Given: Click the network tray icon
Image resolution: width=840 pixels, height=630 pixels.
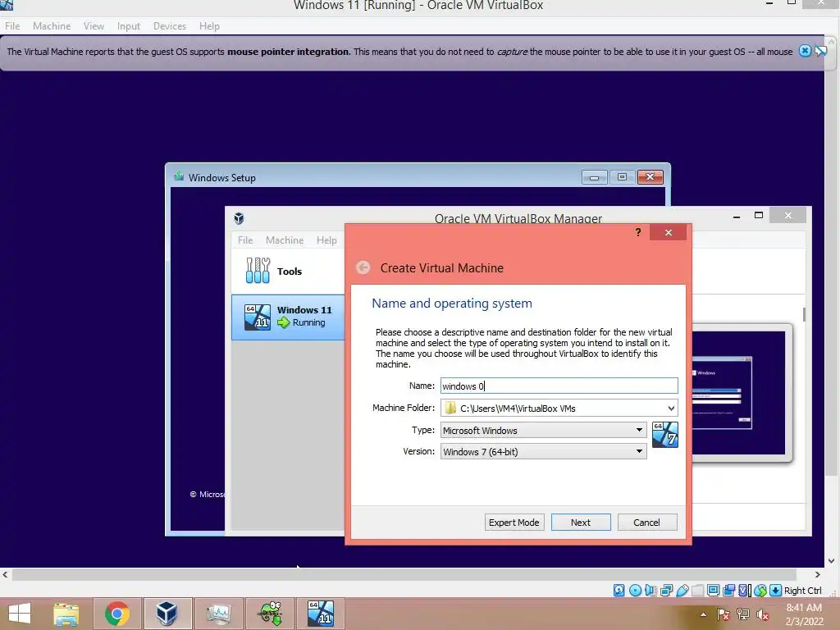Looking at the screenshot, I should click(x=742, y=614).
